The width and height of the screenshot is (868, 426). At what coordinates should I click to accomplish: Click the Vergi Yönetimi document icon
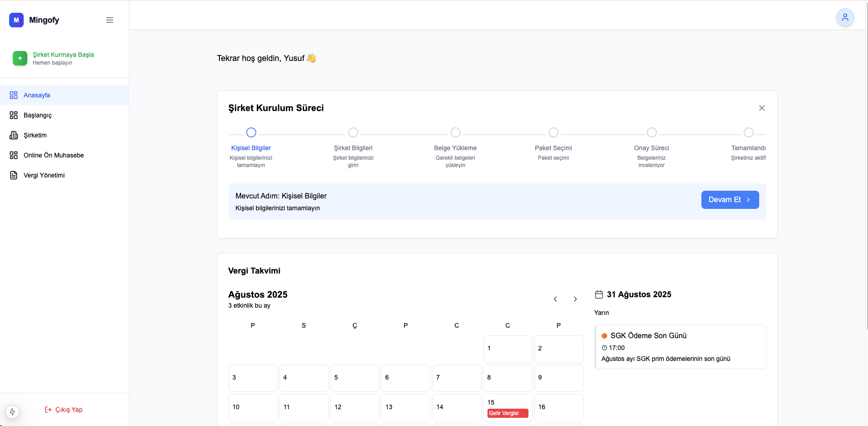coord(14,175)
